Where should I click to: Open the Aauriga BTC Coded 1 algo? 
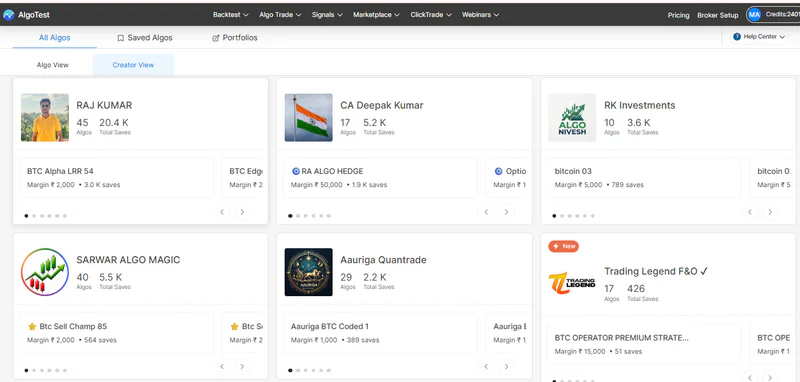tap(380, 333)
